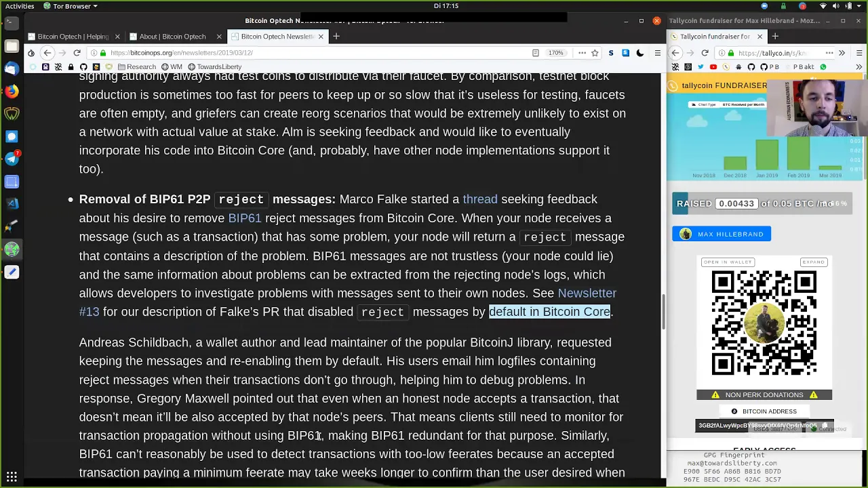This screenshot has width=868, height=488.
Task: Reload the Tallycoin page
Action: tap(705, 53)
